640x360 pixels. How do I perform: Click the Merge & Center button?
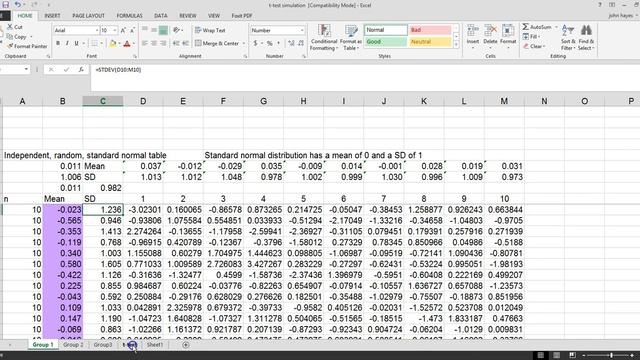click(217, 43)
